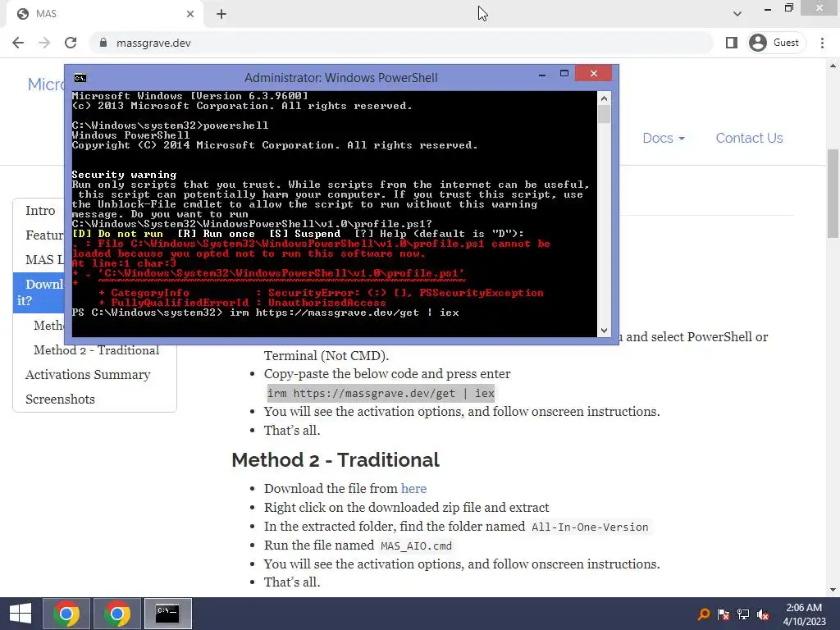
Task: Open the Action Center flag icon
Action: 724,614
